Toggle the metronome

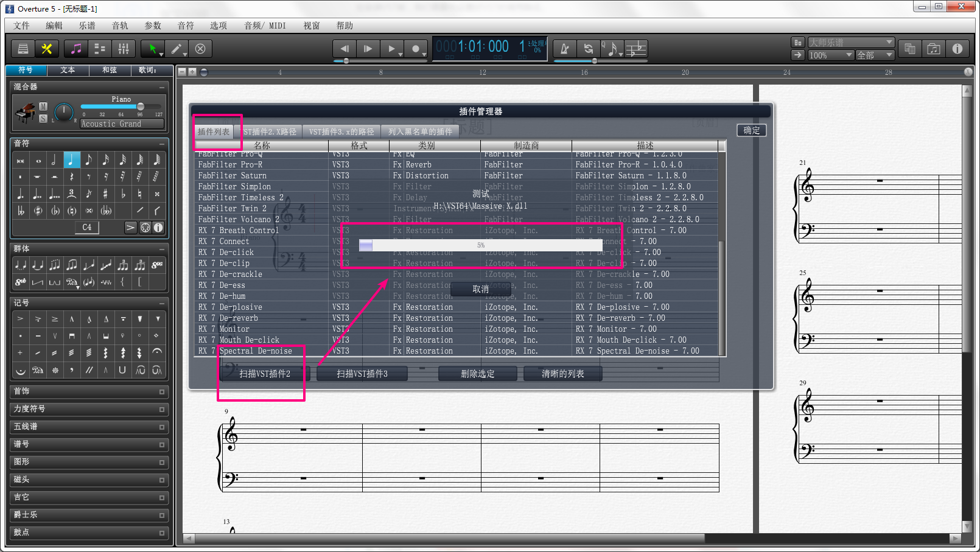pos(565,49)
